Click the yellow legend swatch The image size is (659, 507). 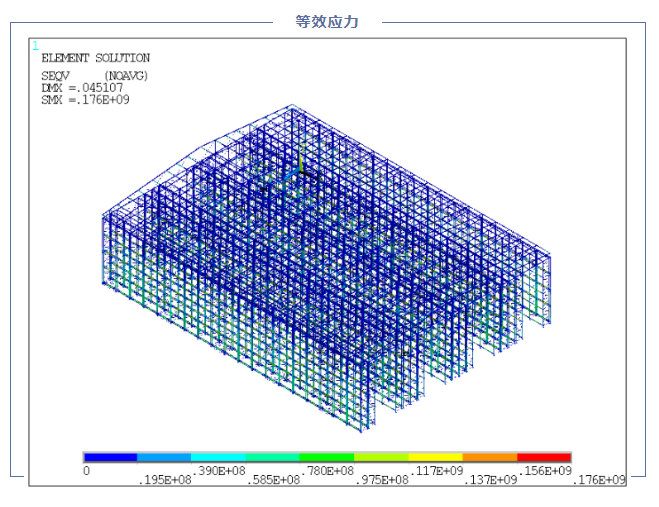pos(435,457)
